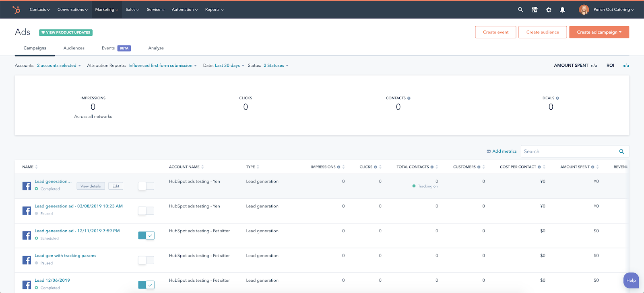This screenshot has width=644, height=293.
Task: Open the Reports menu
Action: pyautogui.click(x=214, y=10)
